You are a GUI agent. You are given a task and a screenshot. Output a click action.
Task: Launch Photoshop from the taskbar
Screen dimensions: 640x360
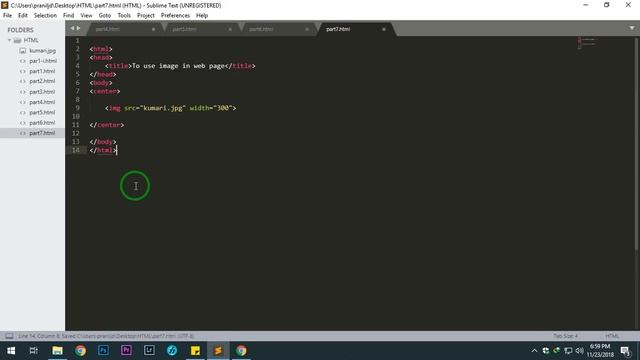(103, 351)
